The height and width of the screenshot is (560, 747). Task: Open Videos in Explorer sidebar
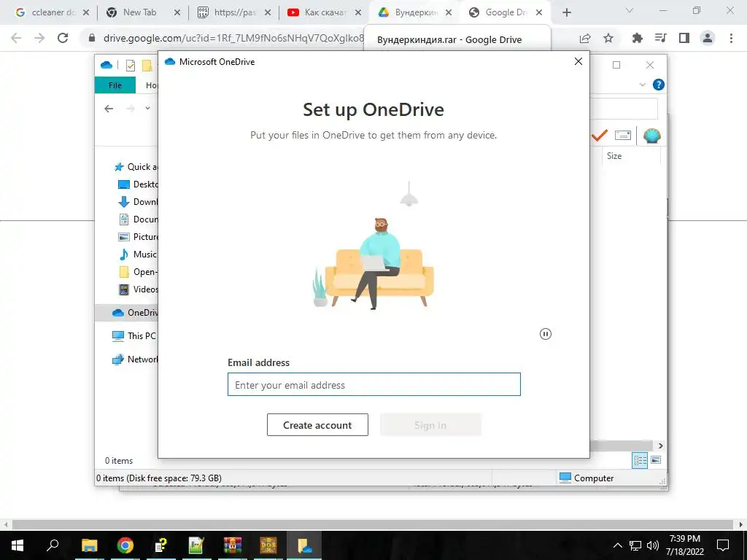click(138, 289)
